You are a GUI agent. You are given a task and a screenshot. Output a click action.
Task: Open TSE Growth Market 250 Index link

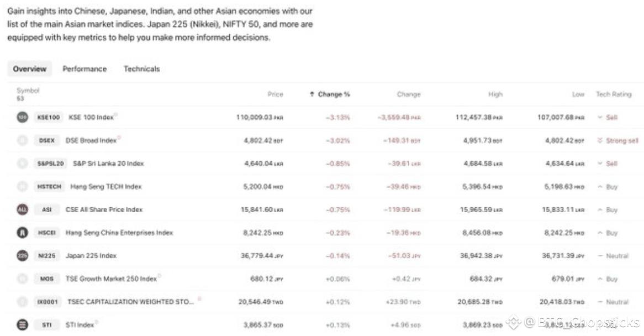[111, 279]
